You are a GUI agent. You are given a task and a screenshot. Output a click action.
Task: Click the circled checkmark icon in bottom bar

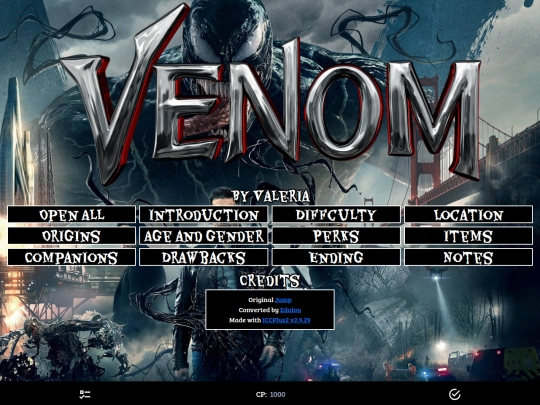tap(455, 394)
